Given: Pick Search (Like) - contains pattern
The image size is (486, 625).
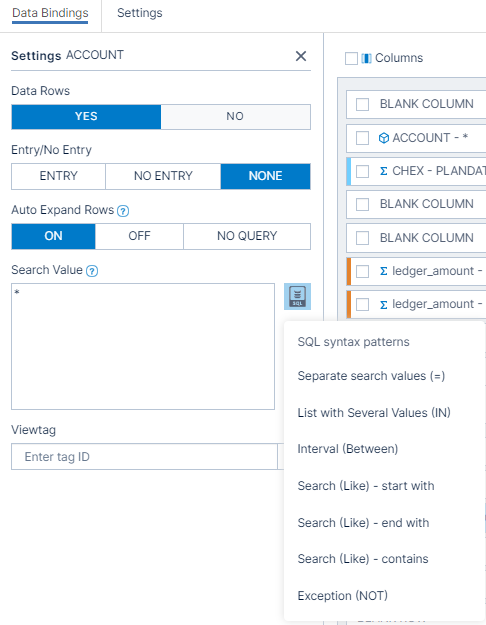Looking at the screenshot, I should [363, 559].
